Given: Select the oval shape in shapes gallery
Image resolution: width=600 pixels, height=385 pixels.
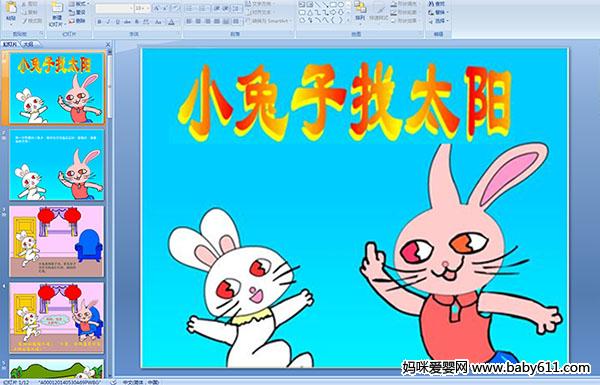Looking at the screenshot, I should pyautogui.click(x=341, y=5).
